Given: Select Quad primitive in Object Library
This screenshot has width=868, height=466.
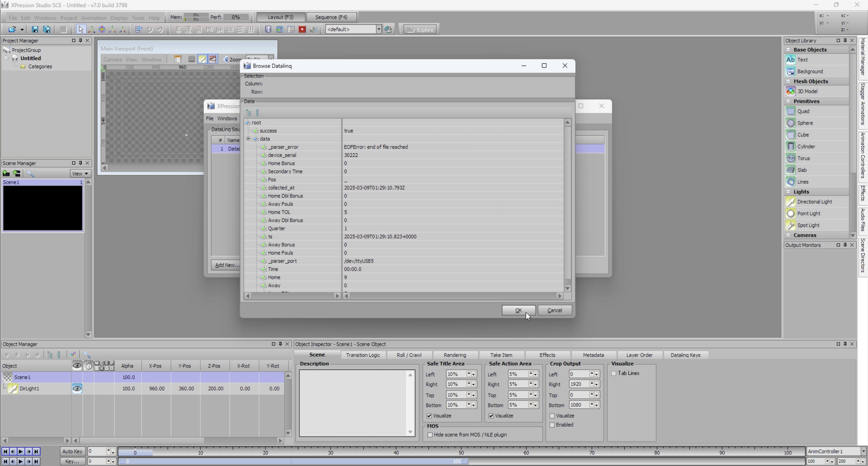Looking at the screenshot, I should [x=816, y=111].
